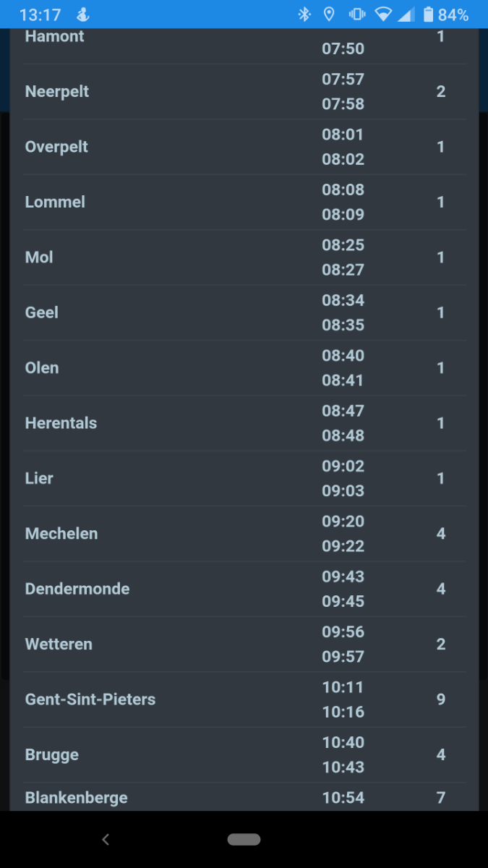Tap the vibrate mode status icon
The image size is (488, 868).
point(356,14)
